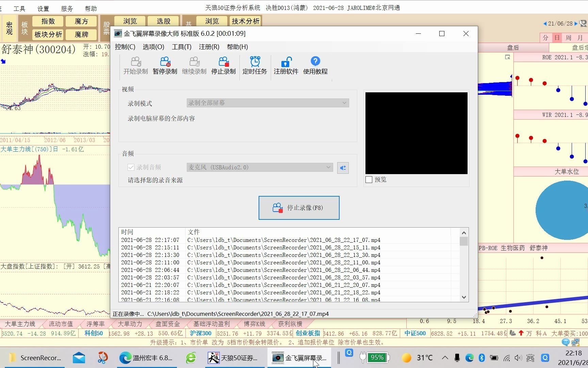Click 金飞翼屏幕录像 taskbar button

[x=299, y=357]
